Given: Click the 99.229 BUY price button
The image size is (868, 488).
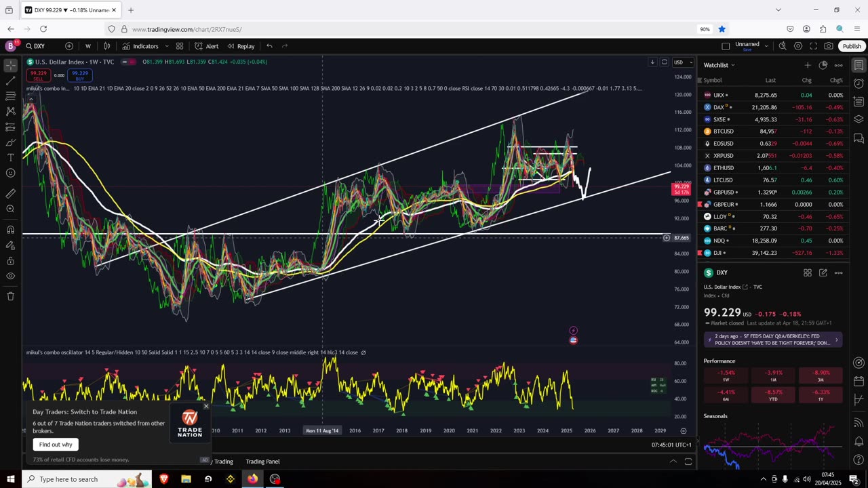Looking at the screenshot, I should (80, 75).
